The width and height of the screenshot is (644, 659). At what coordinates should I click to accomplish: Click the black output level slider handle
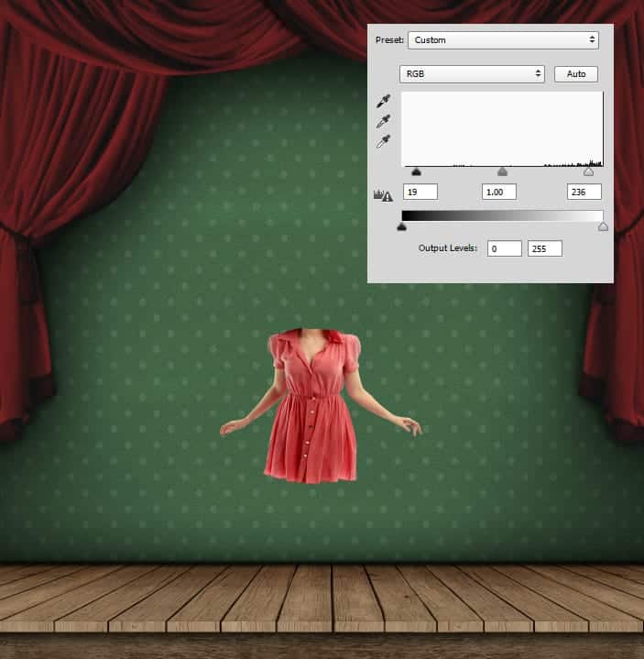(x=401, y=226)
